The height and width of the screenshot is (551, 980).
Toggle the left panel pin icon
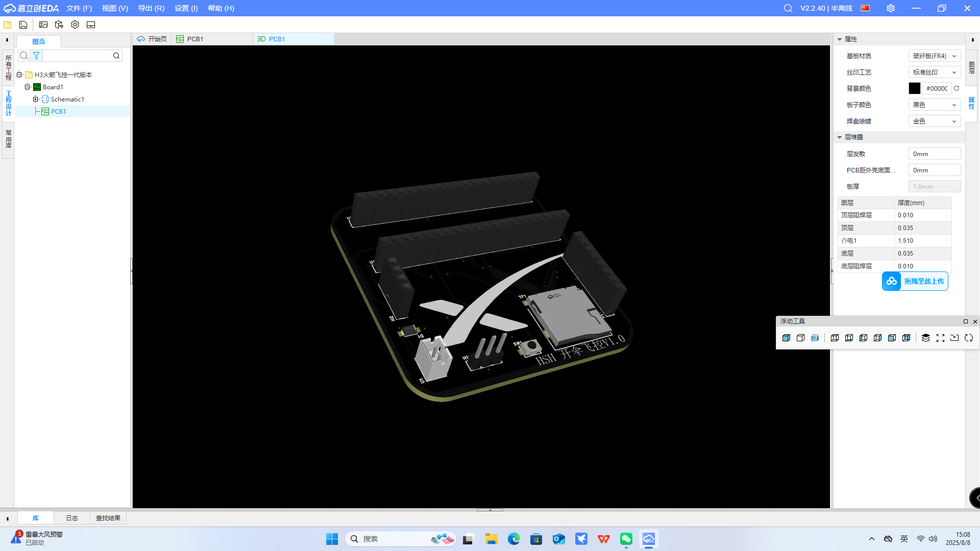click(x=7, y=40)
